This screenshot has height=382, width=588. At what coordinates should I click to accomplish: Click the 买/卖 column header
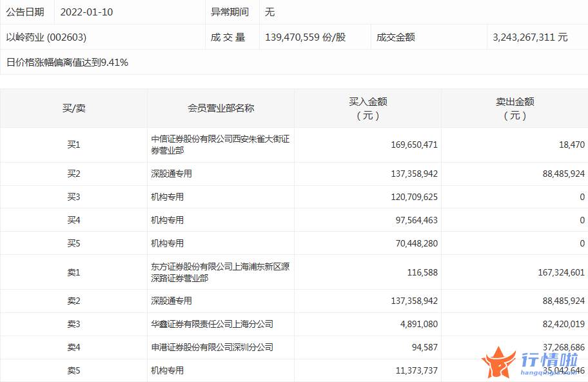(74, 108)
